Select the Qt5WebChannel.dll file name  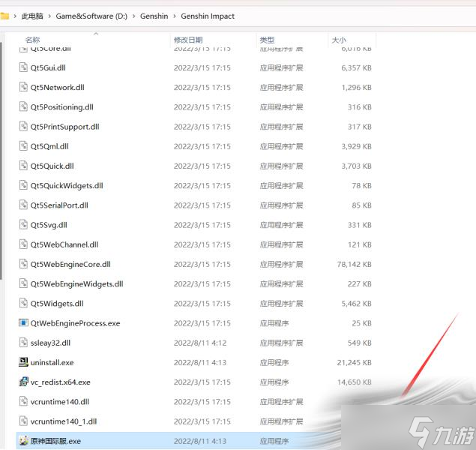click(x=64, y=244)
